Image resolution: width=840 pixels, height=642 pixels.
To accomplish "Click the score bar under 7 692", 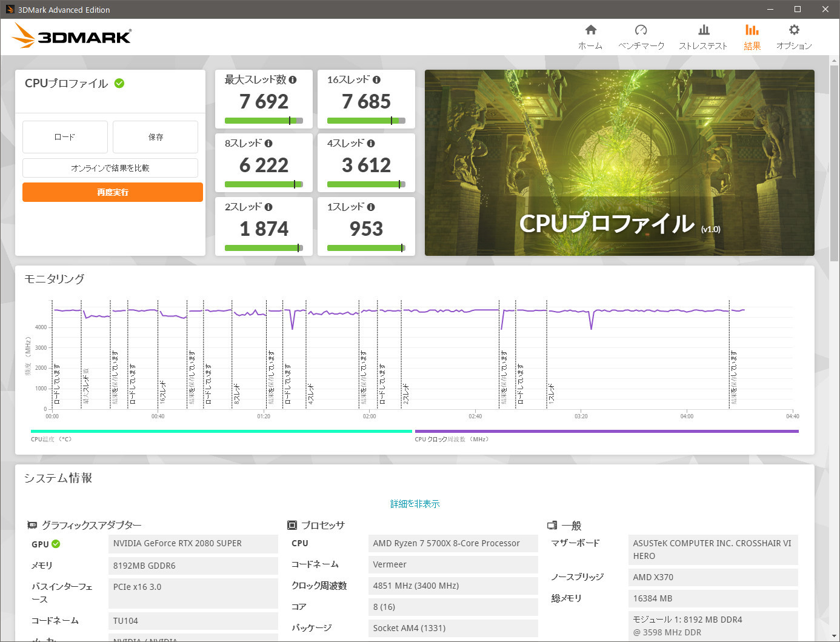I will (x=263, y=121).
